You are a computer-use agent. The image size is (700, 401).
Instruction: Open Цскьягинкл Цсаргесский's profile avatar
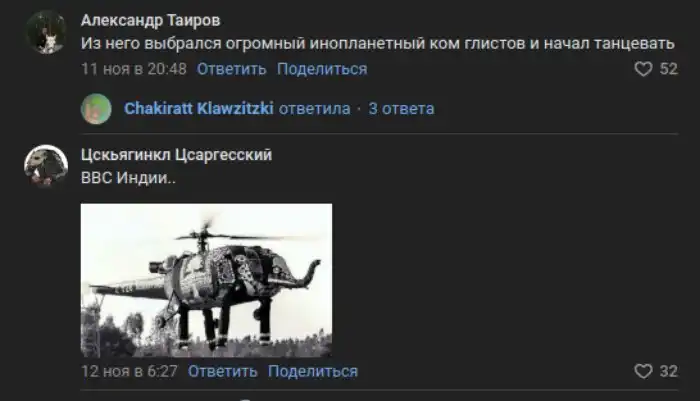(x=46, y=166)
